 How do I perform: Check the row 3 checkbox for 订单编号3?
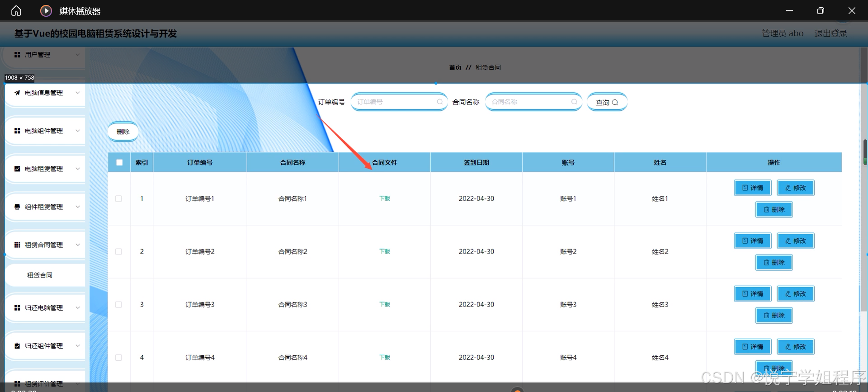pyautogui.click(x=118, y=304)
